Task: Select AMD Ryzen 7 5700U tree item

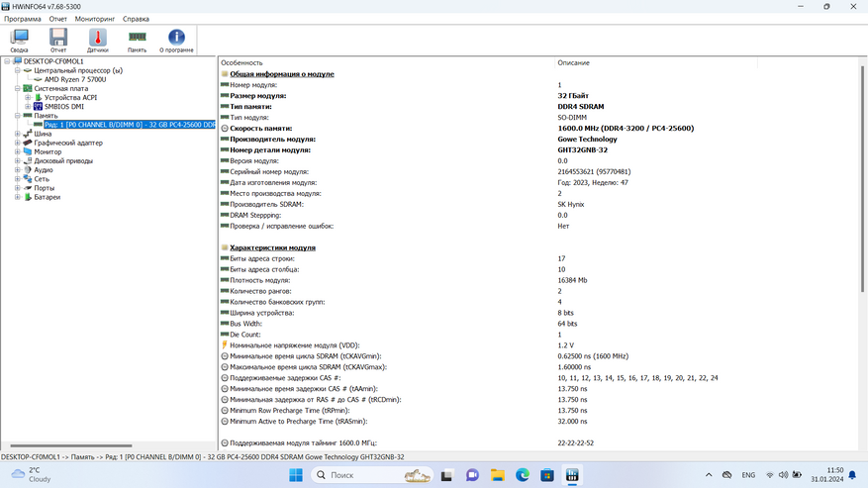Action: 75,80
